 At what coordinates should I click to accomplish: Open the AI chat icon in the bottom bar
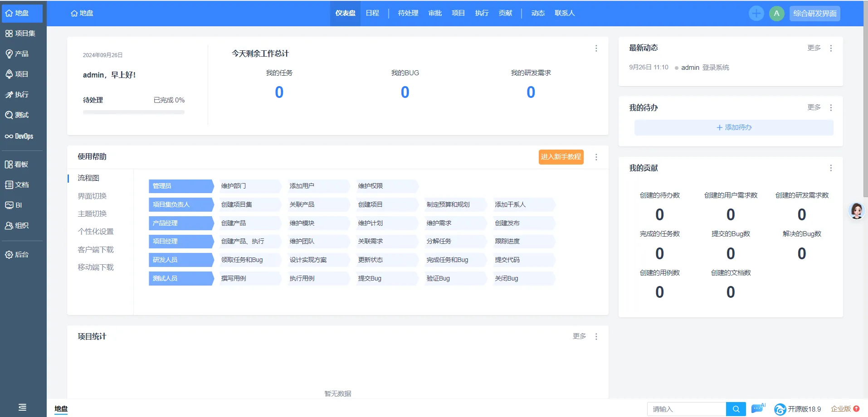click(x=758, y=408)
